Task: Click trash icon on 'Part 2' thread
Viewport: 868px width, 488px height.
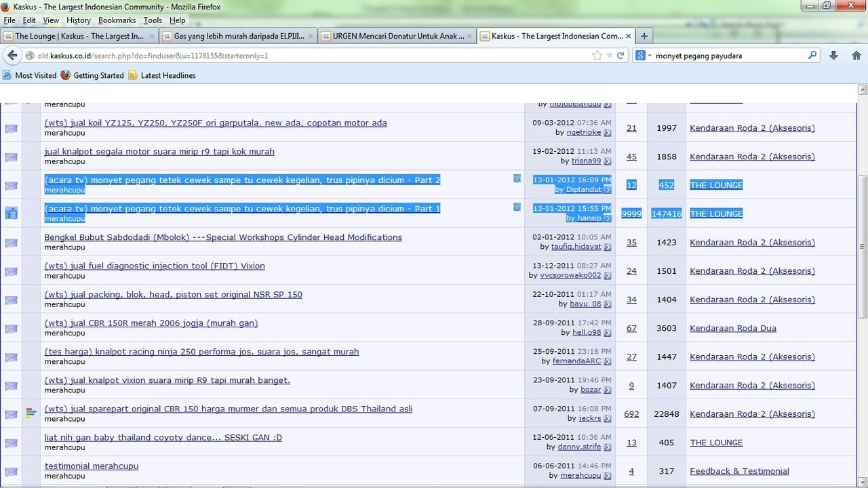Action: [x=517, y=178]
